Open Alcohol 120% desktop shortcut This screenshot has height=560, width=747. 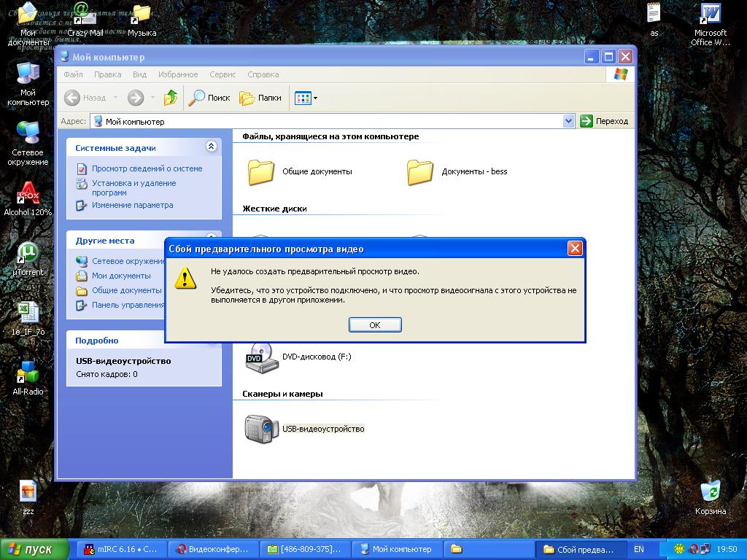coord(28,195)
